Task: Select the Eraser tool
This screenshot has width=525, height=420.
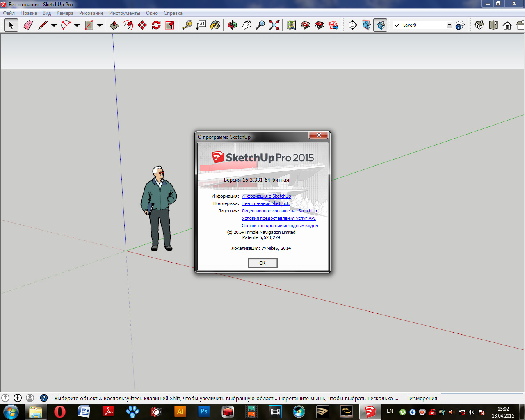Action: 28,25
